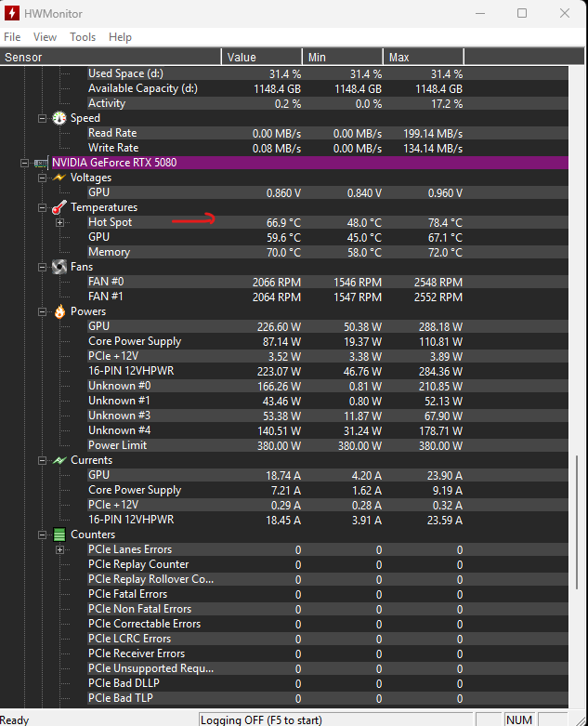Click the Temperatures thermometer icon
The image size is (588, 726).
click(59, 207)
